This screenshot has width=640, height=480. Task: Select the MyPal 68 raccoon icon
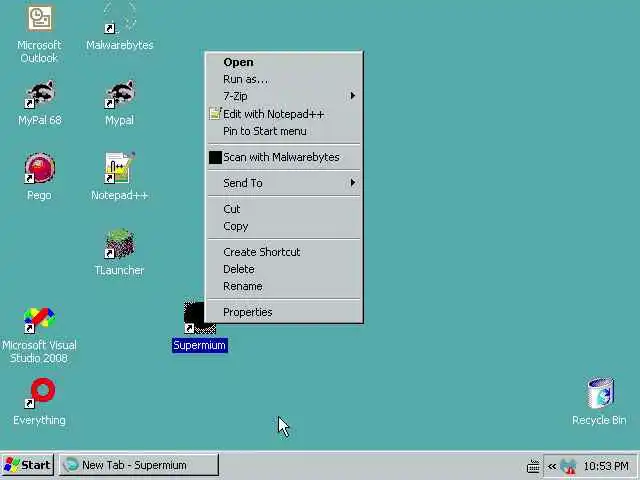(40, 94)
